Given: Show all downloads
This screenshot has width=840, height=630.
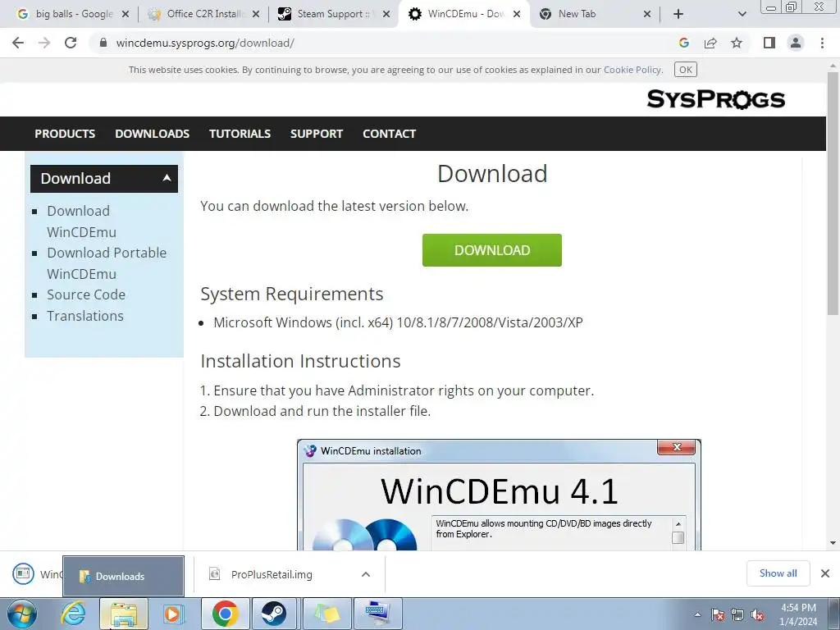Looking at the screenshot, I should point(778,573).
